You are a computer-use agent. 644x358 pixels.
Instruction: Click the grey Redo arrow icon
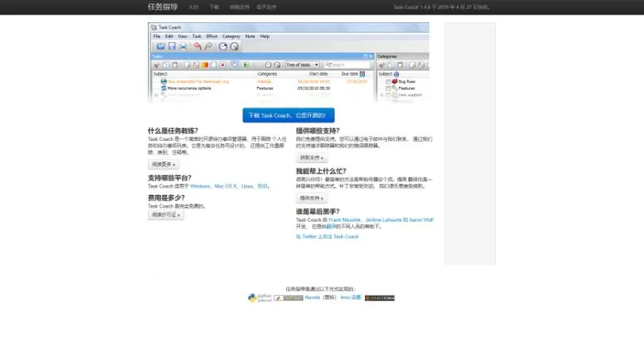click(208, 46)
